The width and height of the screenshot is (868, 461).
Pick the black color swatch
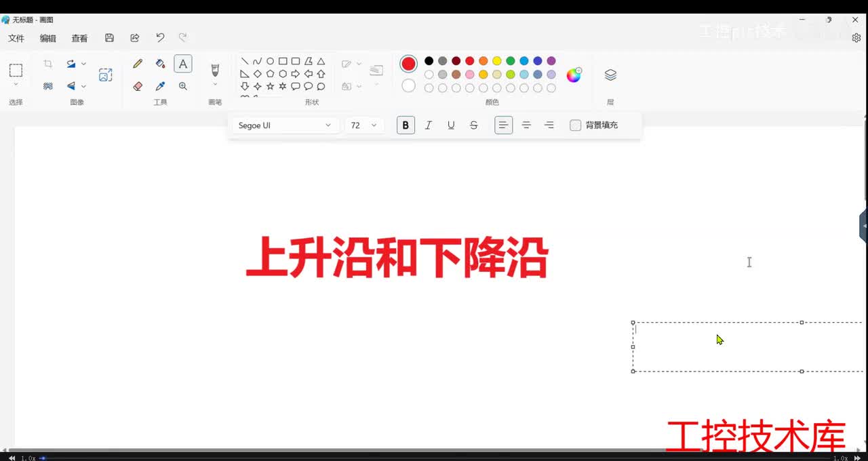point(429,61)
